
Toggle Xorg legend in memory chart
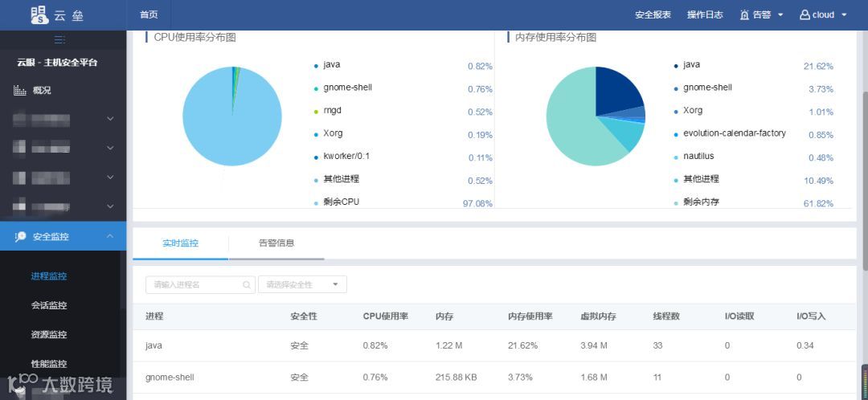pos(688,111)
